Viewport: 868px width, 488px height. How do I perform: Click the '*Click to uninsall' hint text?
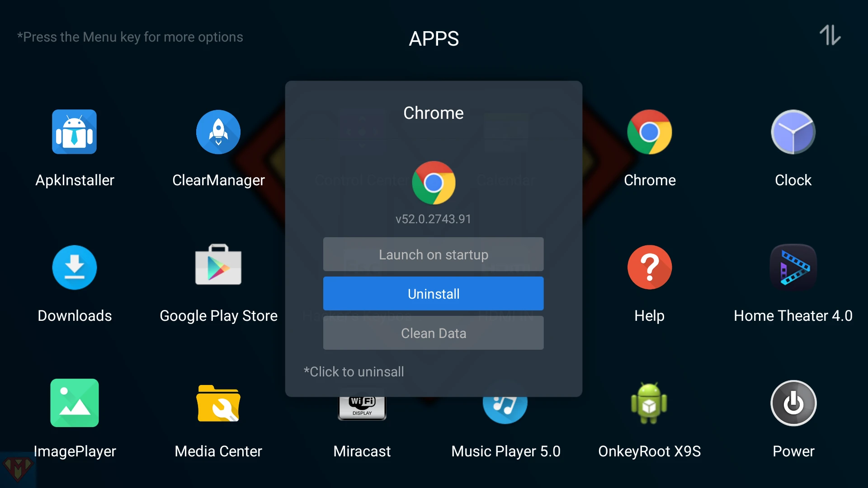coord(354,372)
